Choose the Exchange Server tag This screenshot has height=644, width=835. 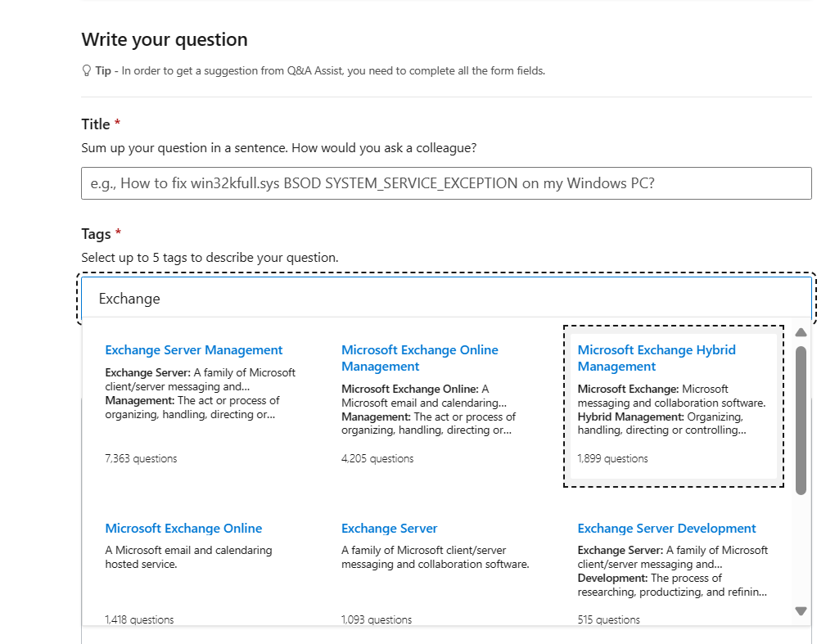click(x=390, y=528)
